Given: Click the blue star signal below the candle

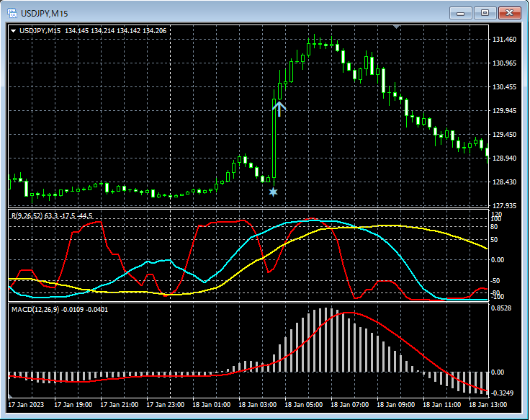Looking at the screenshot, I should click(273, 192).
